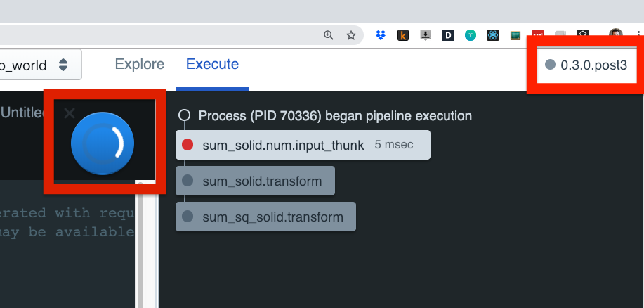Viewport: 644px width, 308px height.
Task: Bookmark this page with the star icon
Action: click(x=350, y=35)
